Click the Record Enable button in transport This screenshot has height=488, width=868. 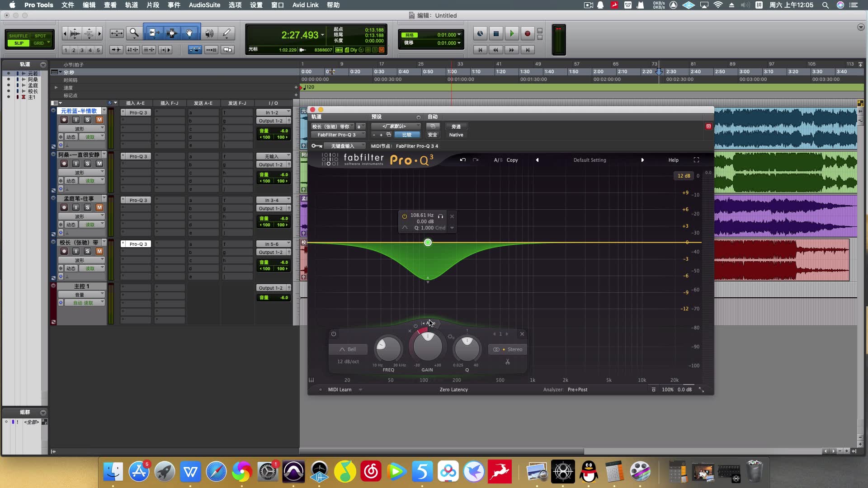[x=526, y=33]
